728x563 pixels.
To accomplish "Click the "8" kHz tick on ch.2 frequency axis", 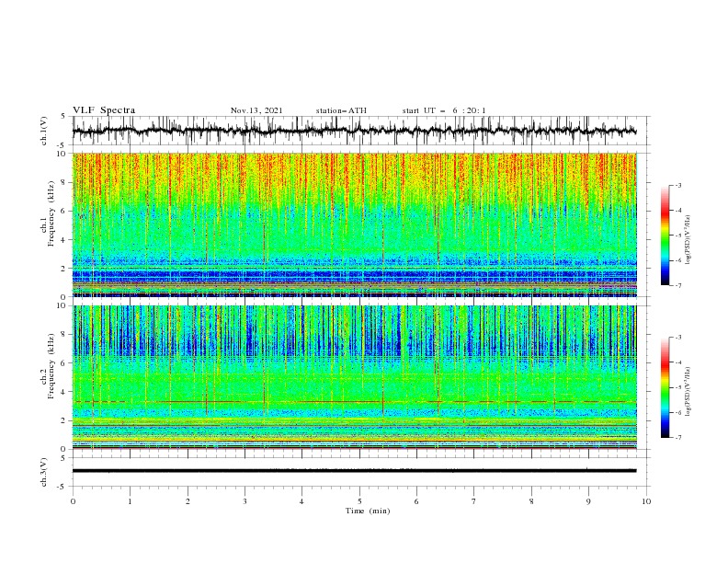I will coord(65,334).
